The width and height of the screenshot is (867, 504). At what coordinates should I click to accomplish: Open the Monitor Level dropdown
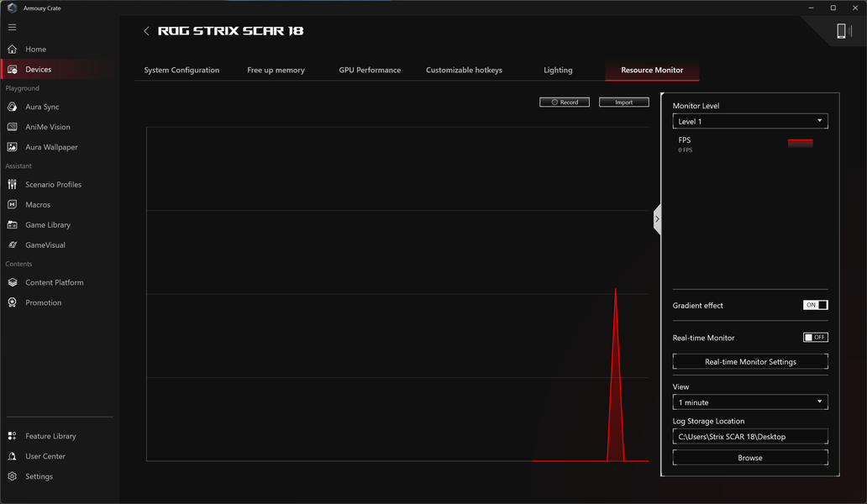749,121
